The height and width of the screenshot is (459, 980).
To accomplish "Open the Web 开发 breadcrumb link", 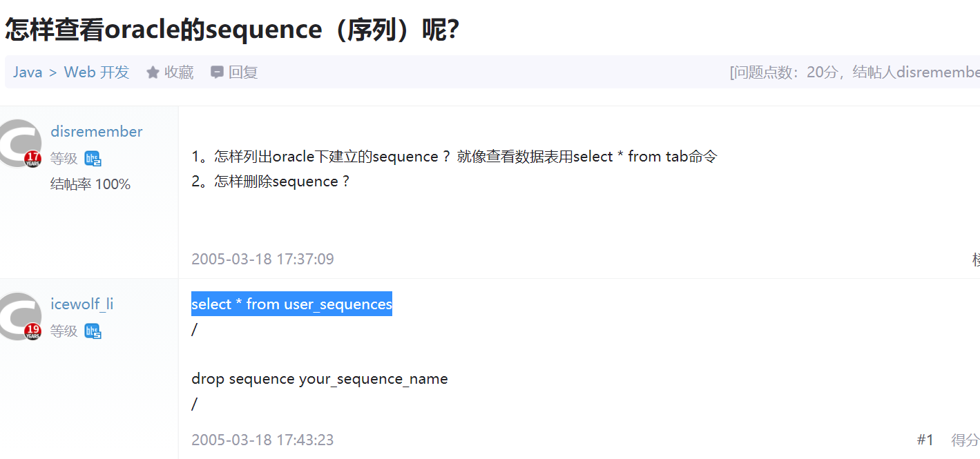I will (x=97, y=72).
